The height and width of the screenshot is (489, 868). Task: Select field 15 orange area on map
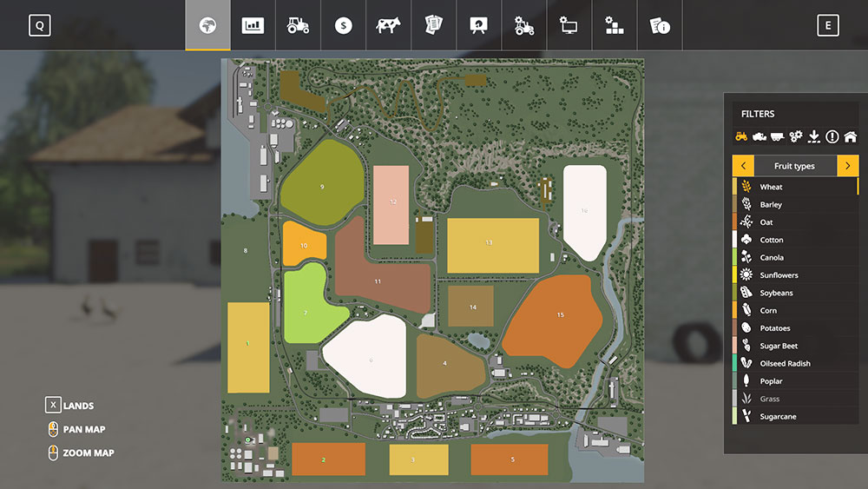(554, 321)
